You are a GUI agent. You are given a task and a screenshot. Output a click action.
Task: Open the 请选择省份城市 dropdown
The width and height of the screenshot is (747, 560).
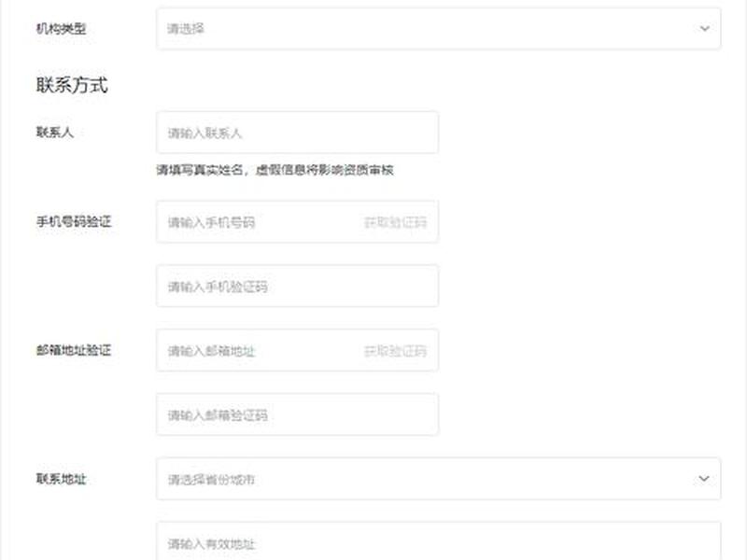pyautogui.click(x=438, y=479)
